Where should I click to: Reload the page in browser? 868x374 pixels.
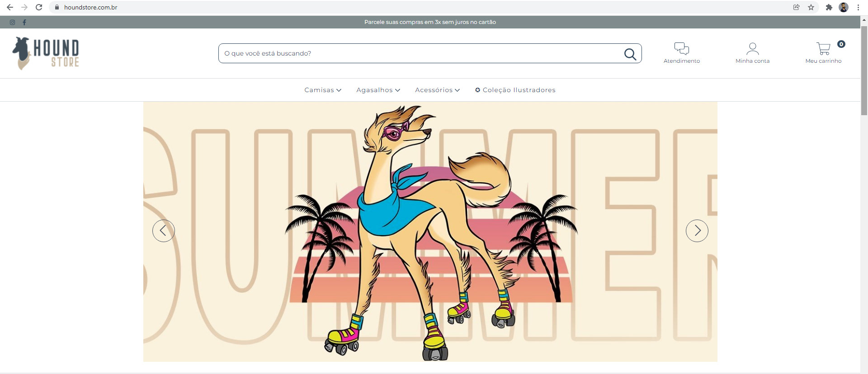coord(39,7)
